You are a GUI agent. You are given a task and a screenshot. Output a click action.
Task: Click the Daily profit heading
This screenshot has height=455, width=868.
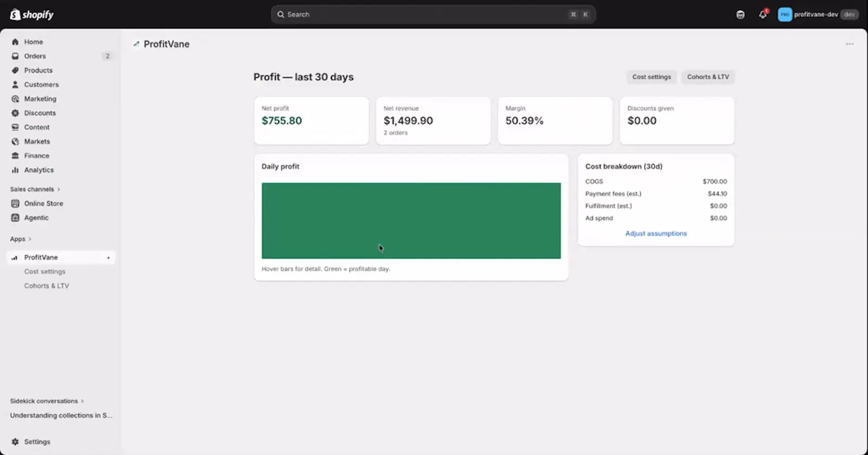coord(280,167)
